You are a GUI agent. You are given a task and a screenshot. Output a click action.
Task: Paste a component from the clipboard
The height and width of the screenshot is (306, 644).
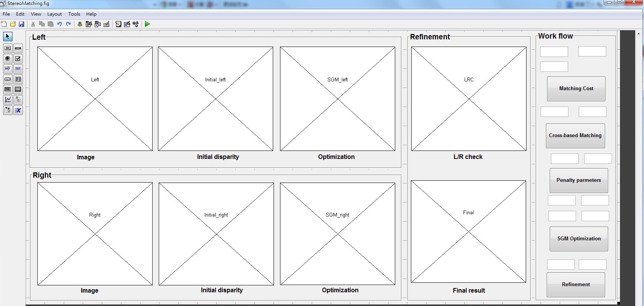51,24
